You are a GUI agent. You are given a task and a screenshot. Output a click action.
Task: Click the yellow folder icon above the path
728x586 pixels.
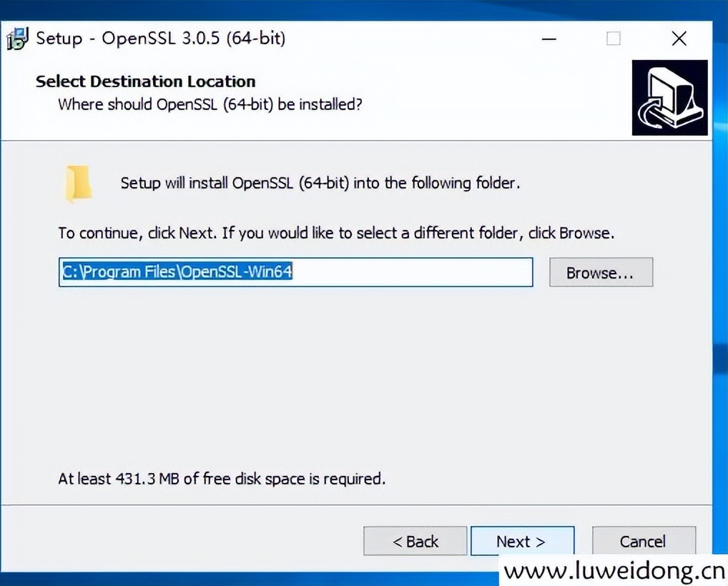(77, 182)
